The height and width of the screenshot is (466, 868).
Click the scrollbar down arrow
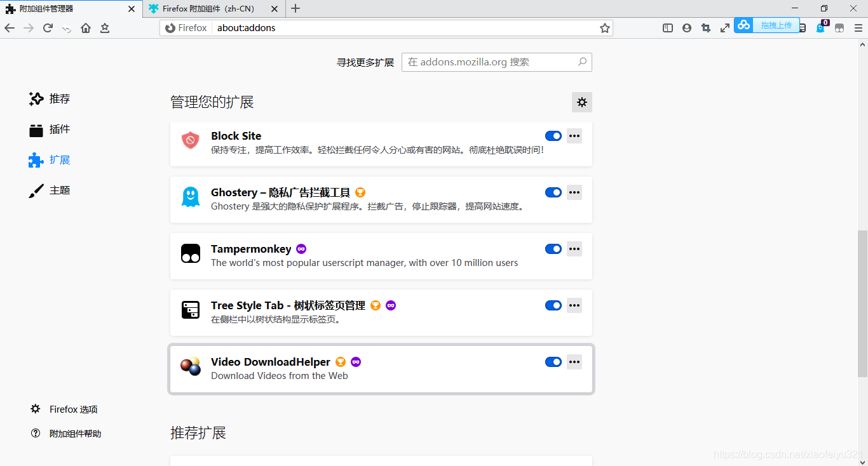click(862, 461)
